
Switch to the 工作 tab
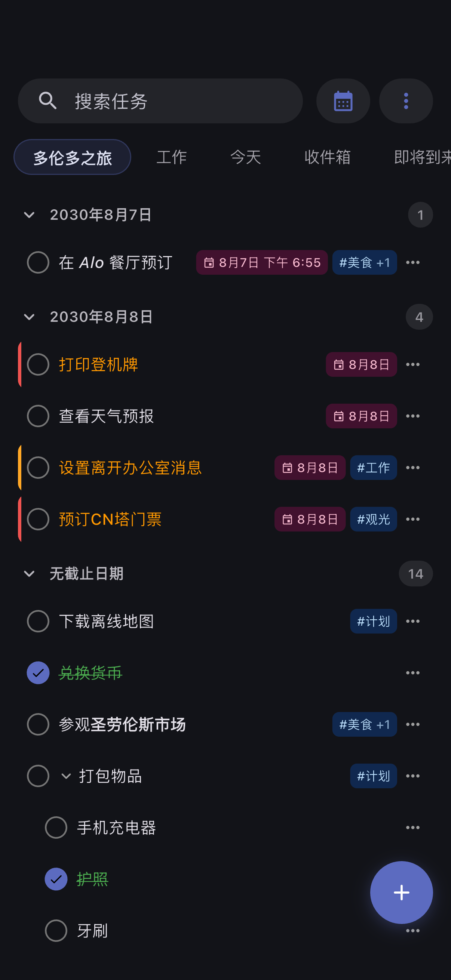pos(172,157)
